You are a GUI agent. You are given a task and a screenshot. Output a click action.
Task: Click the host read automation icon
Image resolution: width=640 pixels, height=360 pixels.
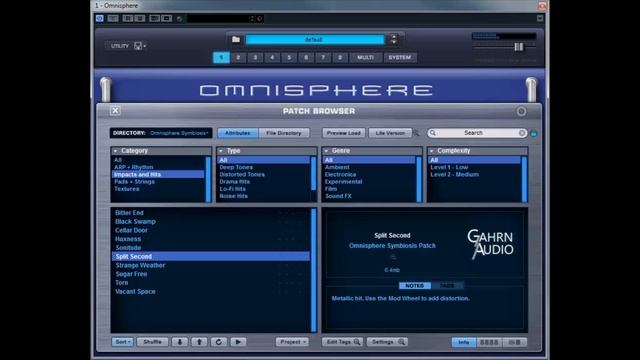128,18
